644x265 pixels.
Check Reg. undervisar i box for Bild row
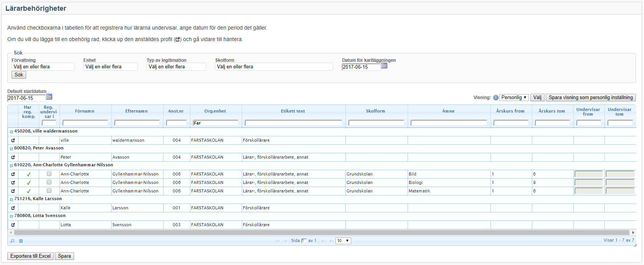point(49,174)
